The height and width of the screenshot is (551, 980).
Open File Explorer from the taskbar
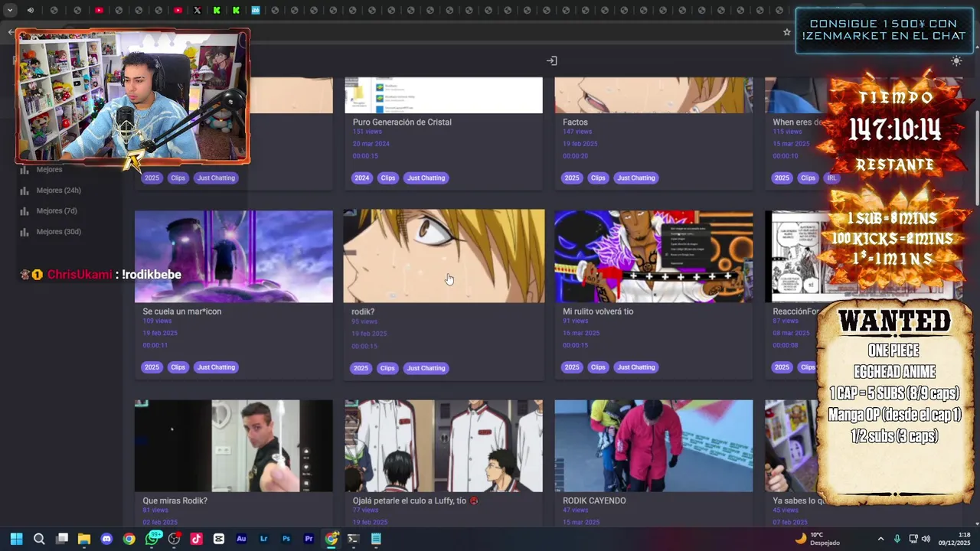coord(84,539)
